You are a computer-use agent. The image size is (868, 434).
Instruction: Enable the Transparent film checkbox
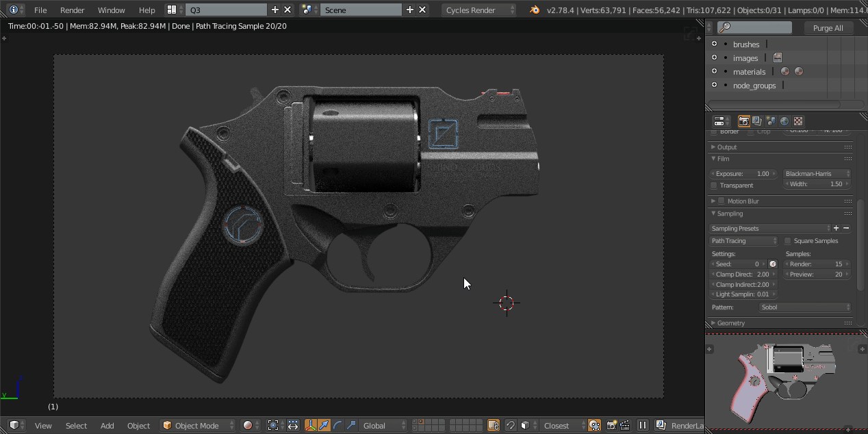click(x=714, y=186)
